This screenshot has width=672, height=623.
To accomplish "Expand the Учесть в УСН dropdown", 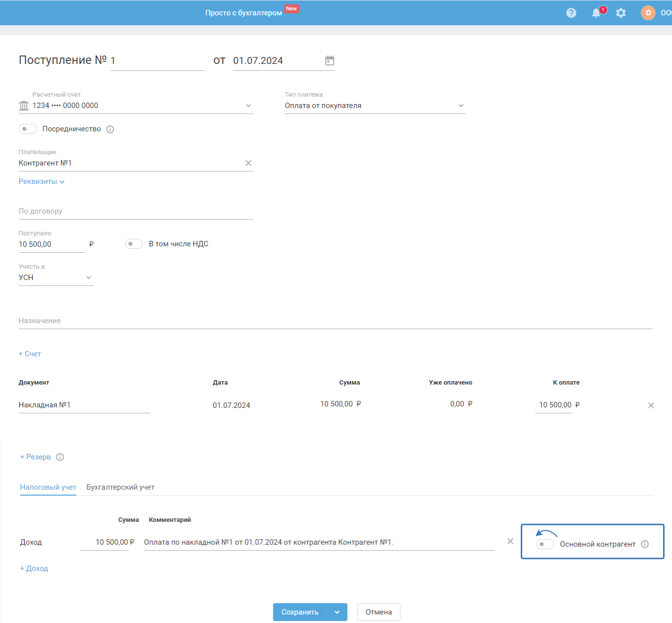I will click(89, 278).
